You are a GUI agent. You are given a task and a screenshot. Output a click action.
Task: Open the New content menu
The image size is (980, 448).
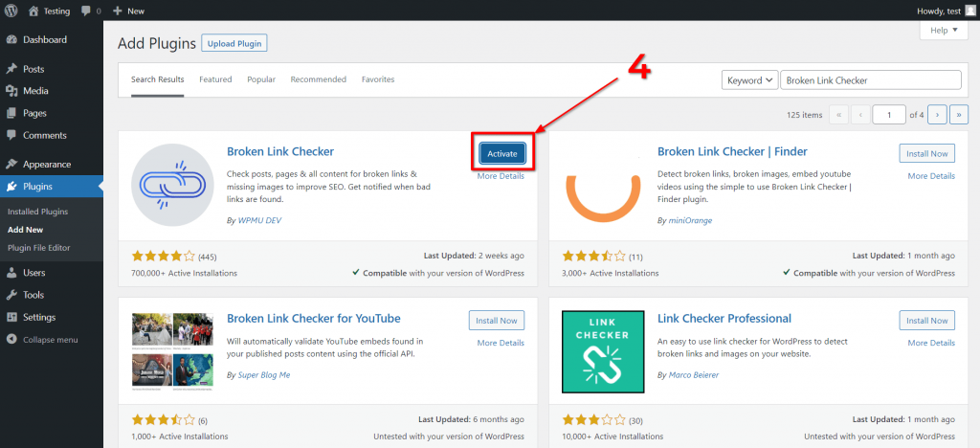tap(129, 11)
